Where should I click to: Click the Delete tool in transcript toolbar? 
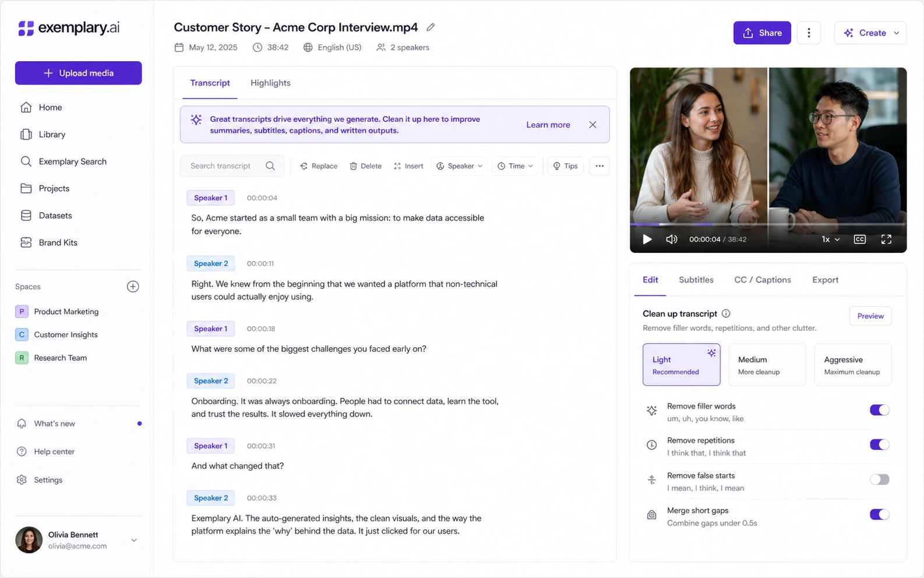[x=366, y=166]
